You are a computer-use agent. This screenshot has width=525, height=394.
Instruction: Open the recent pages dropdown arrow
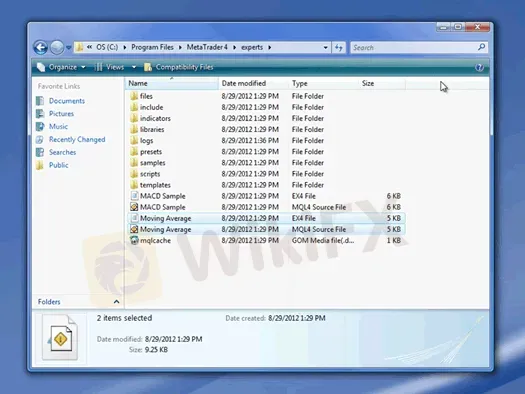[x=69, y=48]
